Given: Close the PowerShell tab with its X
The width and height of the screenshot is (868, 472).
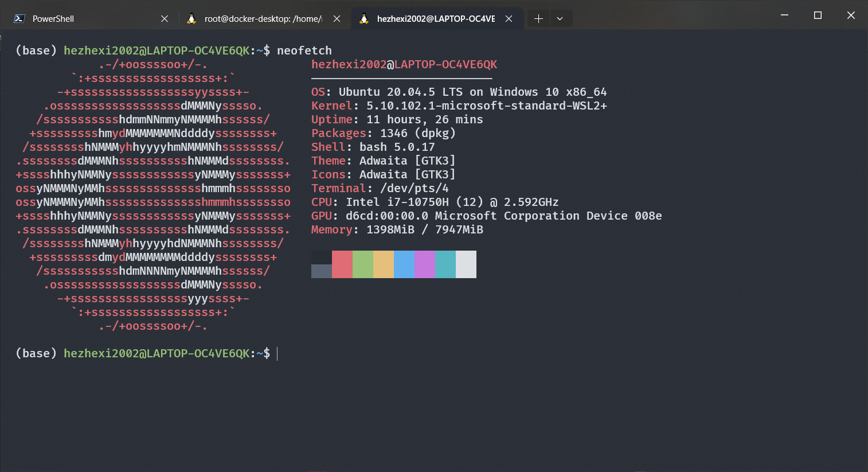Looking at the screenshot, I should pos(165,18).
